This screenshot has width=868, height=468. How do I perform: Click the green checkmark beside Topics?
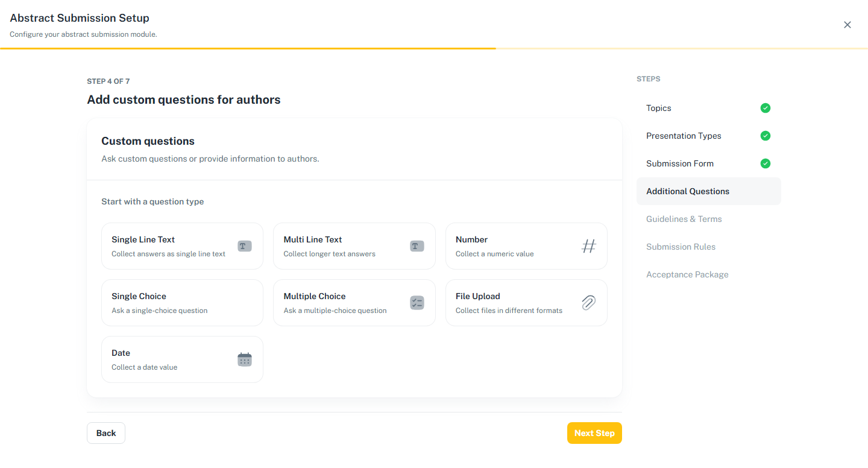[x=765, y=108]
